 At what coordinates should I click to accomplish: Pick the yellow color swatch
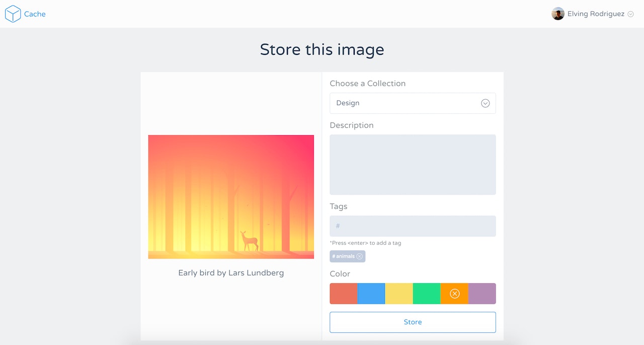click(x=399, y=294)
